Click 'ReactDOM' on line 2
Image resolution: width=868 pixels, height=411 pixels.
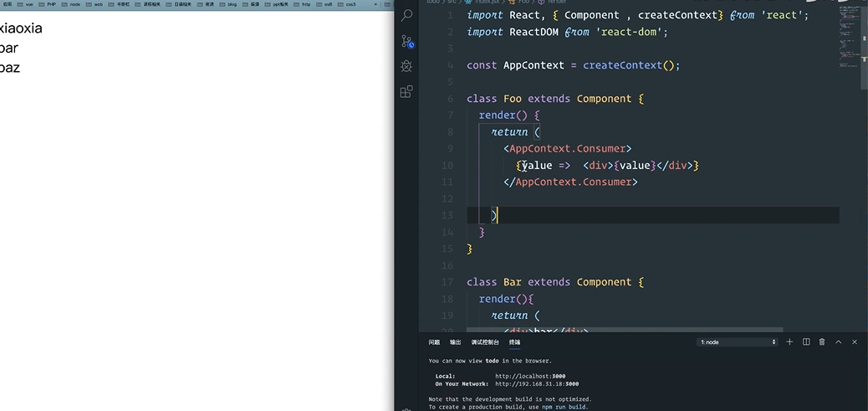534,32
